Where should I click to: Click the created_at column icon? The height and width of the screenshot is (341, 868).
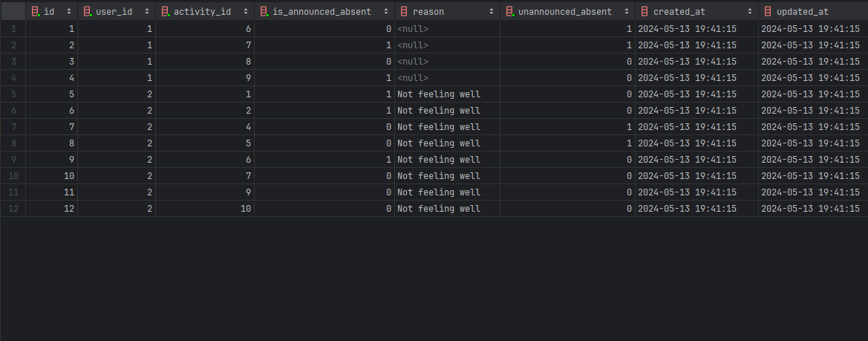[x=645, y=12]
